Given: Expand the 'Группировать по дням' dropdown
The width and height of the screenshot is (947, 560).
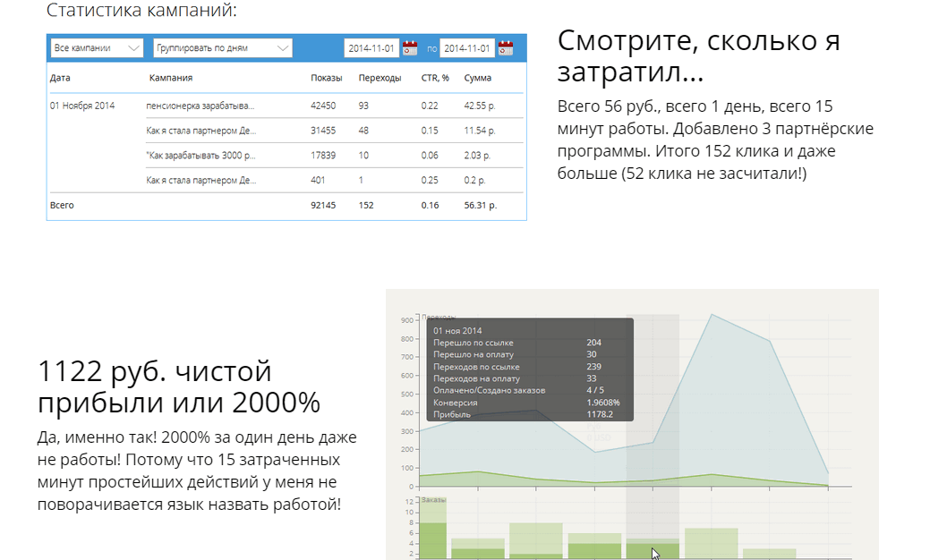Looking at the screenshot, I should pos(222,47).
